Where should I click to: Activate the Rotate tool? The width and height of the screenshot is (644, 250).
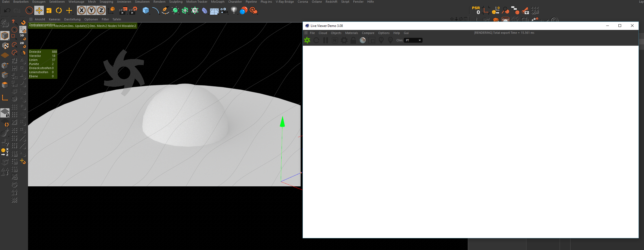59,11
